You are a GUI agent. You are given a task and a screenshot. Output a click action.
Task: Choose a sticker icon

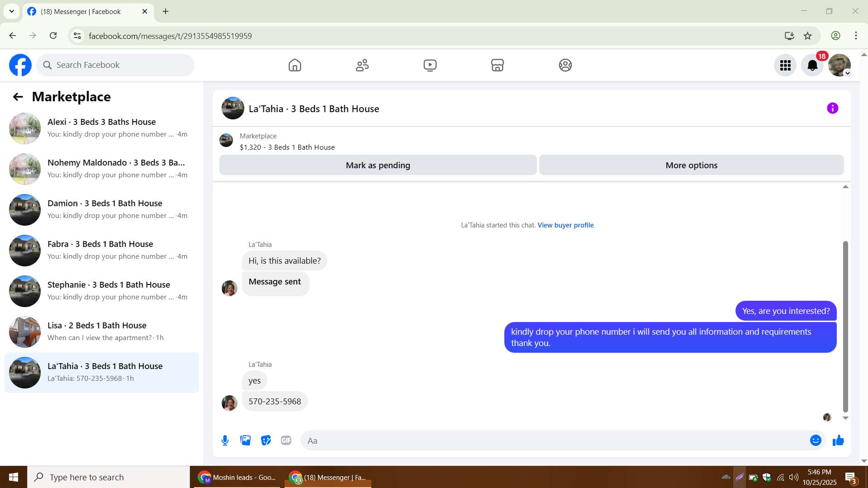266,441
